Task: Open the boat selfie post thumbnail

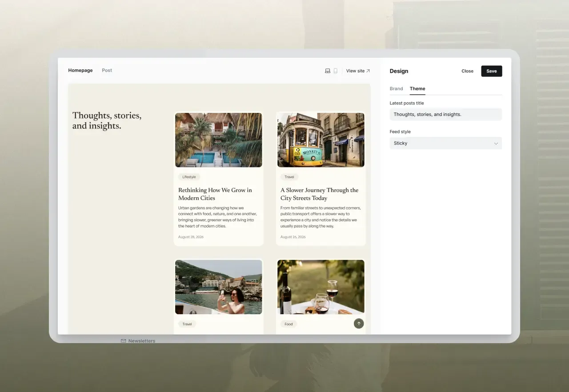Action: click(219, 287)
